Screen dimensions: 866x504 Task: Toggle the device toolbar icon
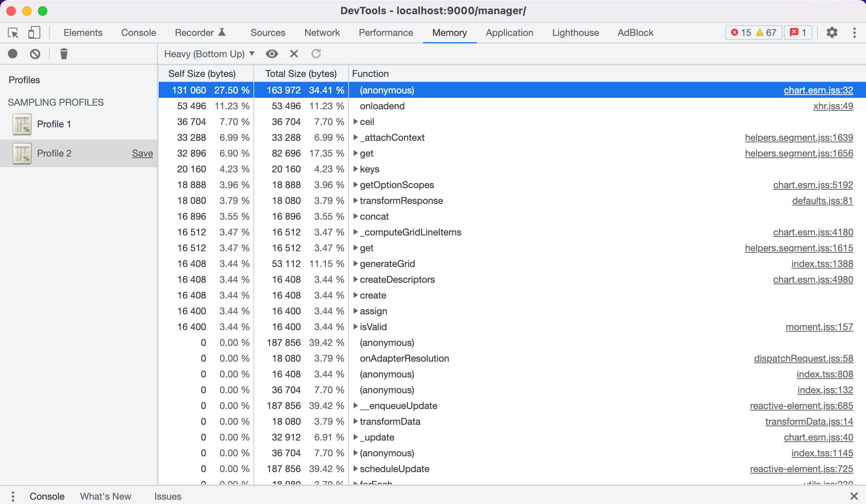click(x=34, y=32)
